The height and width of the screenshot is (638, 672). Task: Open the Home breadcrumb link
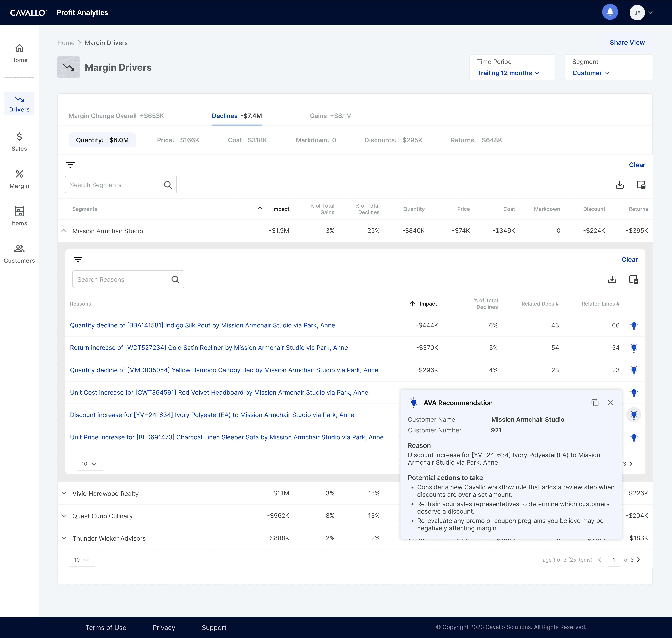pyautogui.click(x=66, y=43)
